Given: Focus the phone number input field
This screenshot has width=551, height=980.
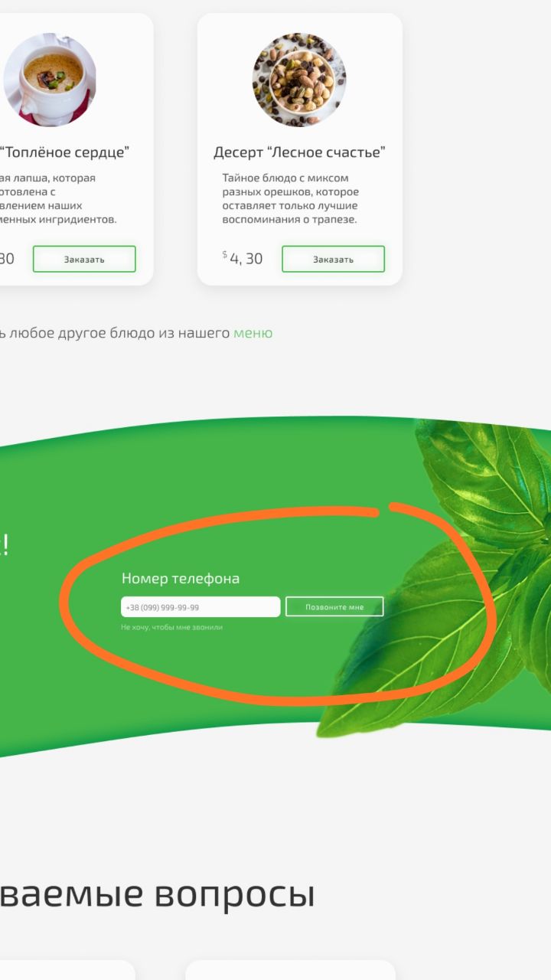Looking at the screenshot, I should (201, 607).
